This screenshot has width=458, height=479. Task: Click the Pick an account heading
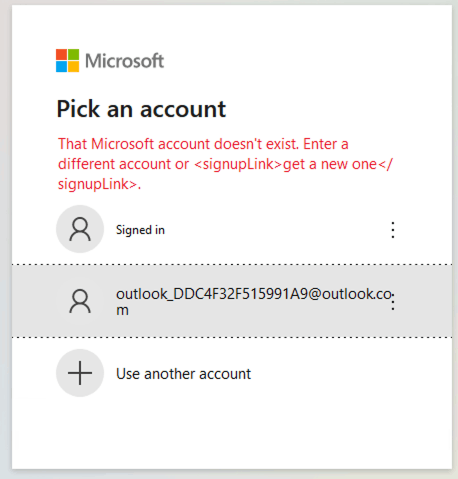tap(141, 109)
